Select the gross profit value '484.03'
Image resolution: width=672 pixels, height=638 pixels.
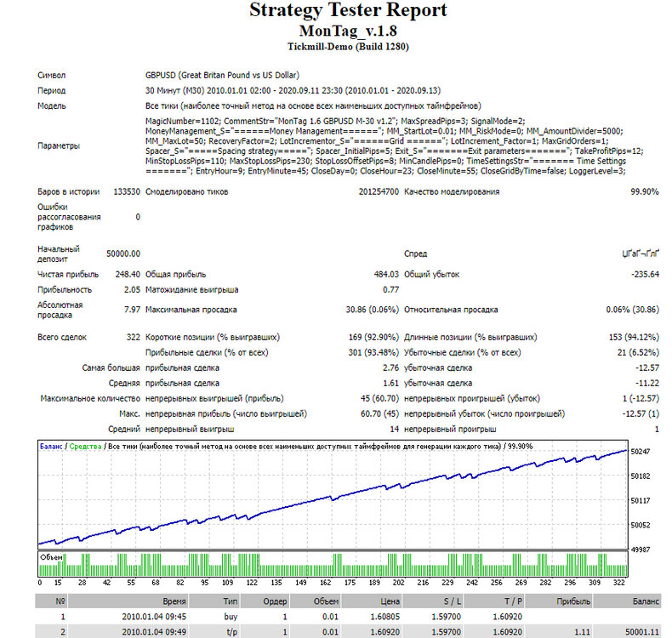pyautogui.click(x=386, y=275)
